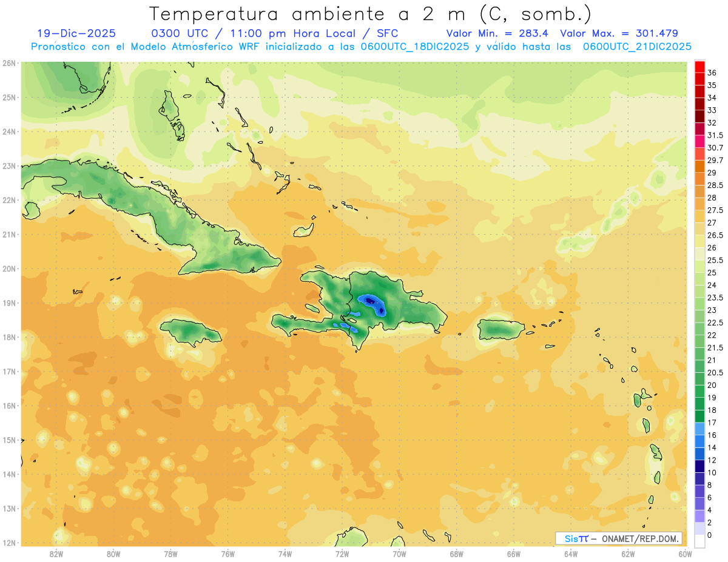Click the "0300 UTC / 11:00 pm Hora Local" text
Image resolution: width=728 pixels, height=562 pixels.
(253, 33)
